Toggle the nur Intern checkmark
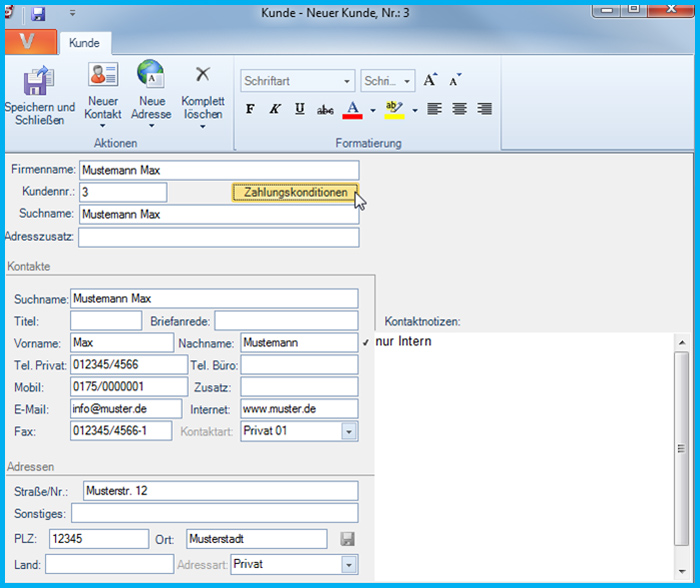This screenshot has width=700, height=588. pos(366,342)
